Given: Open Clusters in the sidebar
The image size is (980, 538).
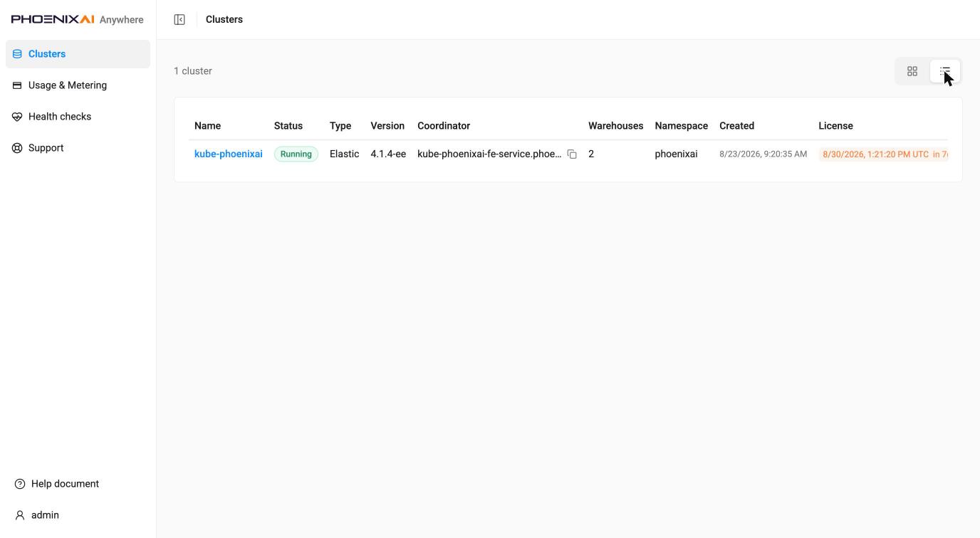Looking at the screenshot, I should (x=78, y=54).
